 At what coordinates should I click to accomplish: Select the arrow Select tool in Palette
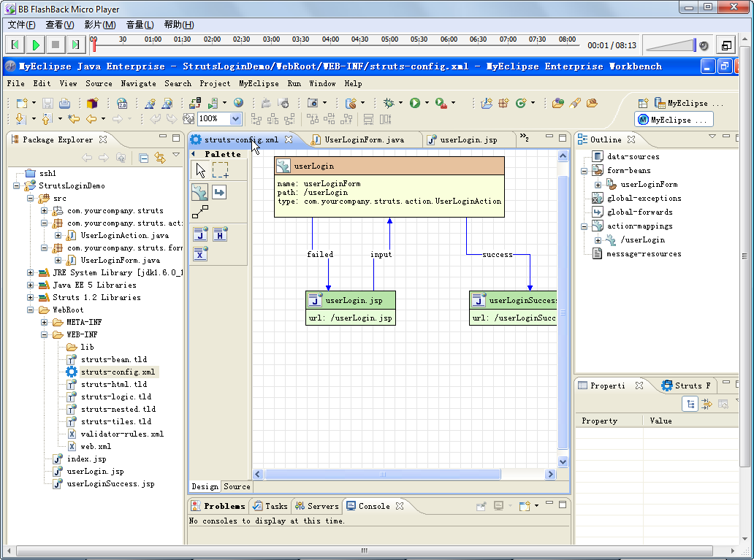pyautogui.click(x=200, y=169)
